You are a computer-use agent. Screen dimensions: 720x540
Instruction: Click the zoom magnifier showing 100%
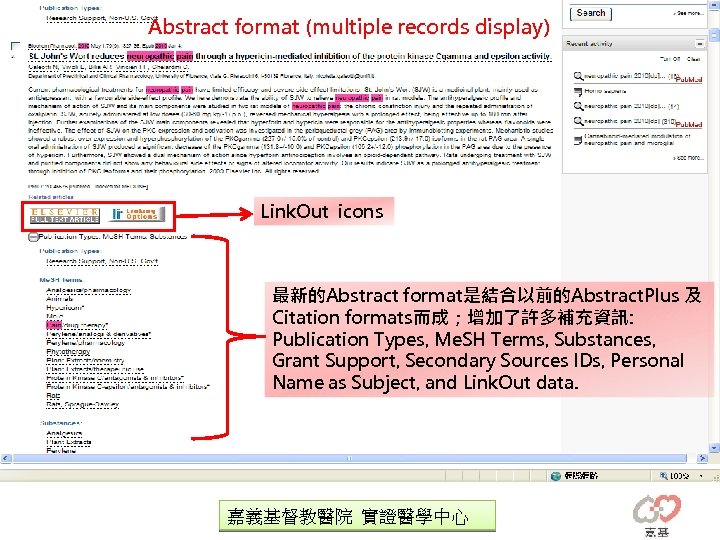pos(663,476)
